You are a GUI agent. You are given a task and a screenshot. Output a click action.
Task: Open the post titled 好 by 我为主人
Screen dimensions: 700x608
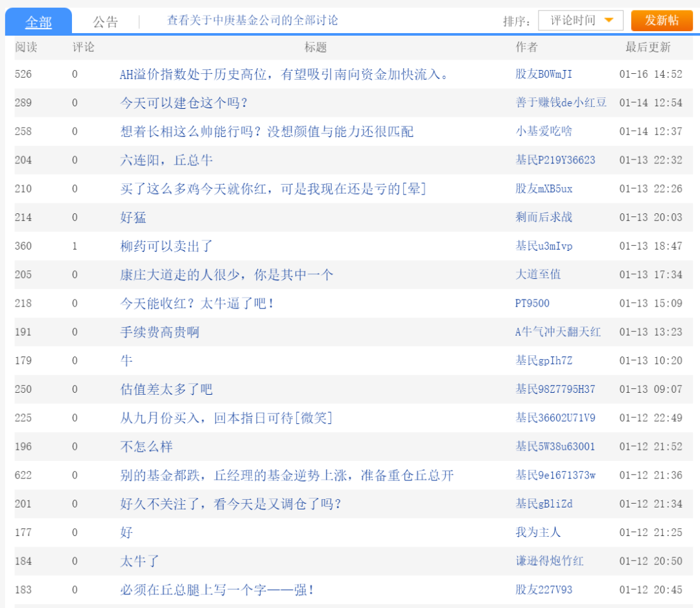click(126, 532)
